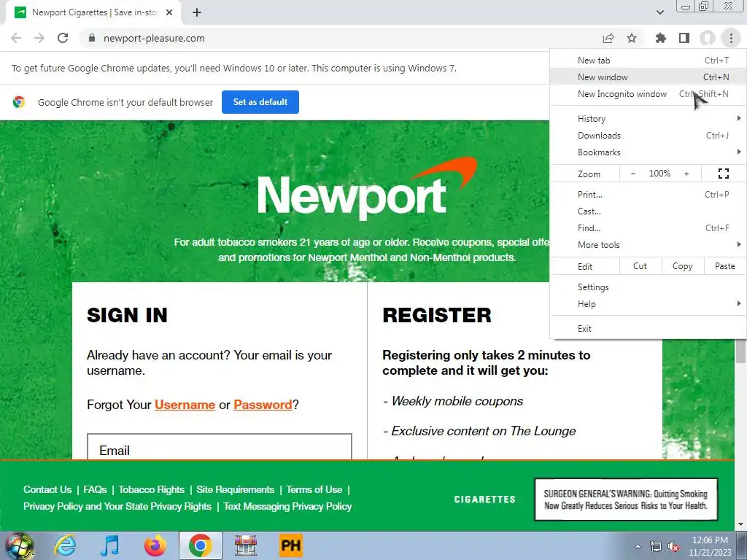
Task: Bookmark this page with the star icon
Action: pos(632,38)
